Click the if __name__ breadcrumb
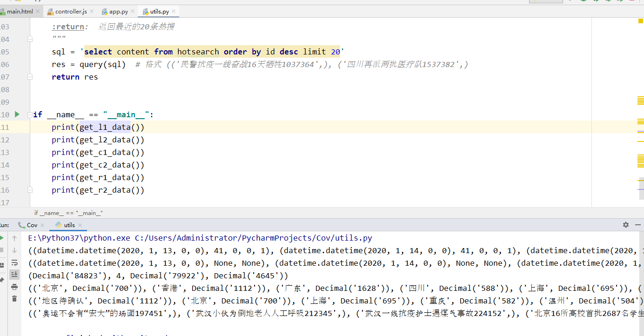The height and width of the screenshot is (336, 644). click(x=68, y=213)
